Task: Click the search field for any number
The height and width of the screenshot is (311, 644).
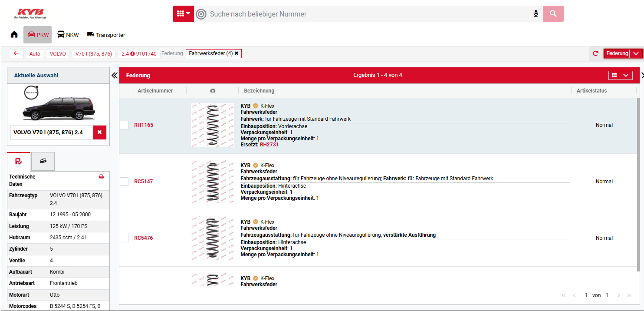Action: (365, 14)
